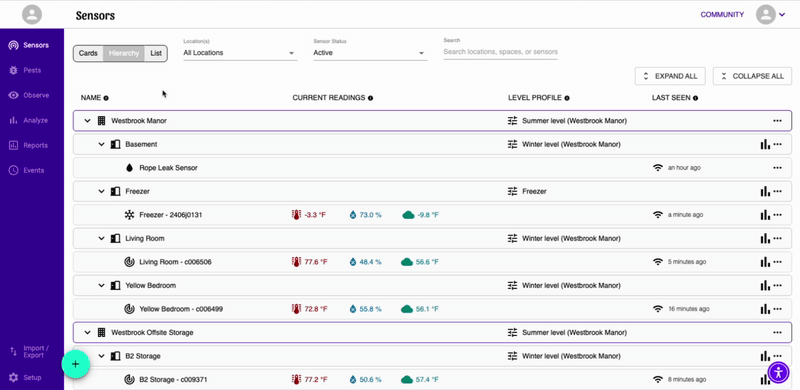This screenshot has height=390, width=800.
Task: Open the Sensors section in sidebar
Action: pyautogui.click(x=29, y=45)
